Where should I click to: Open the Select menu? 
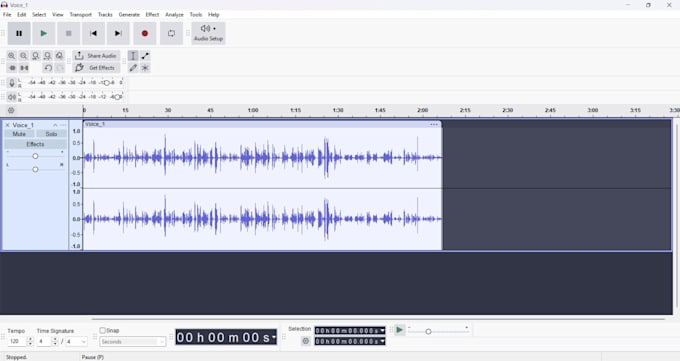[x=39, y=15]
